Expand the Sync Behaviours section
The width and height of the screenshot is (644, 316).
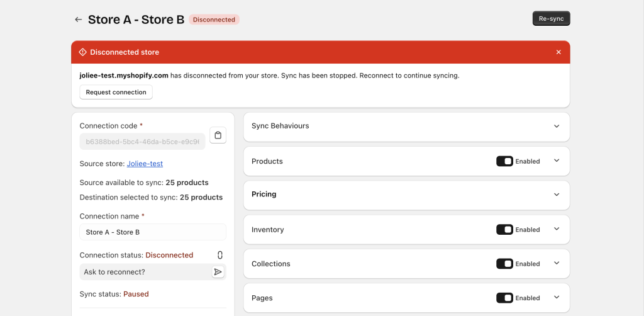pos(556,126)
